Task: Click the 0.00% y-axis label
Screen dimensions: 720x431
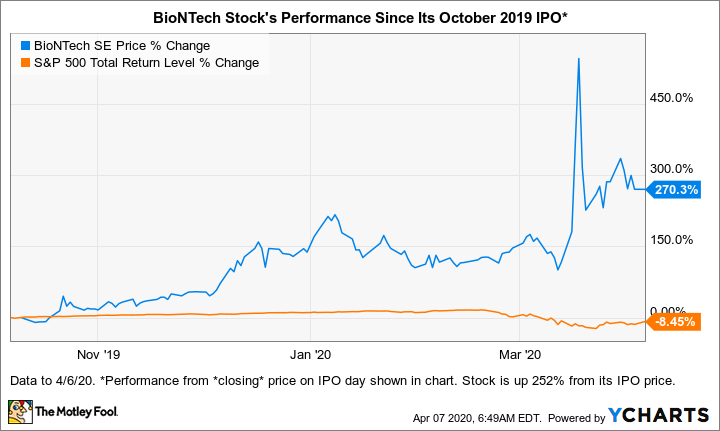Action: tap(673, 311)
